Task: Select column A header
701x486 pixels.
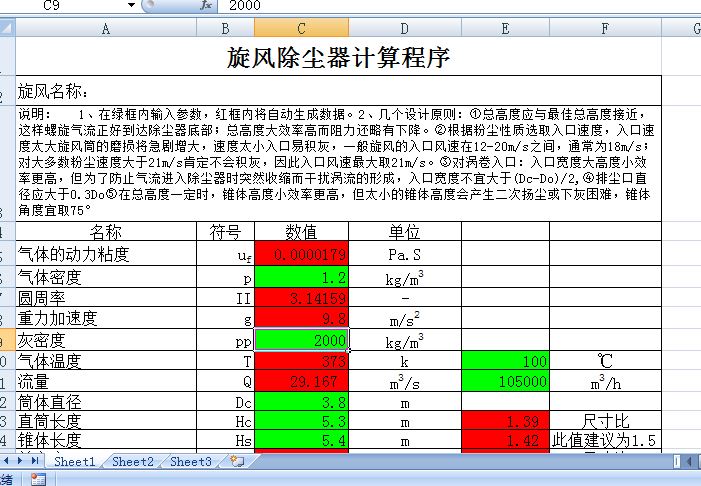Action: (106, 29)
